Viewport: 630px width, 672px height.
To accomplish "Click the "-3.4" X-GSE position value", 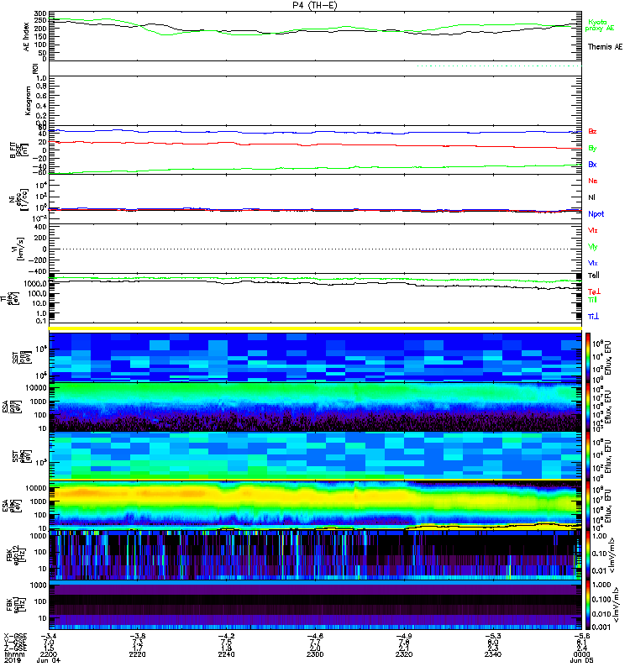I will tap(48, 636).
